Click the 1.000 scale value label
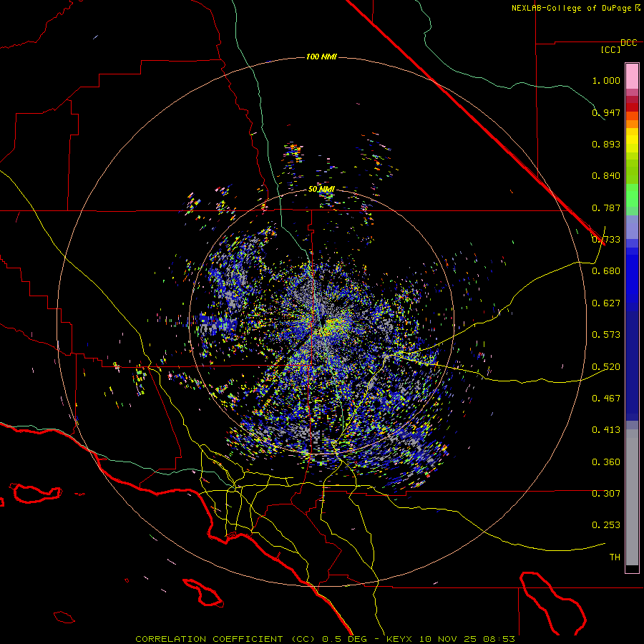This screenshot has height=644, width=644. click(606, 80)
